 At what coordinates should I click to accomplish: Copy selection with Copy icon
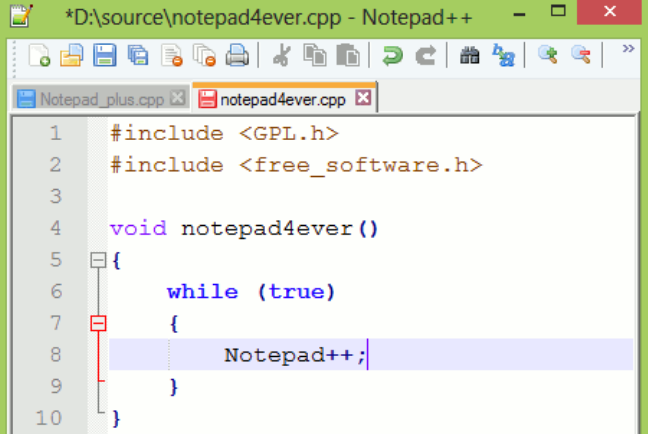tap(314, 55)
